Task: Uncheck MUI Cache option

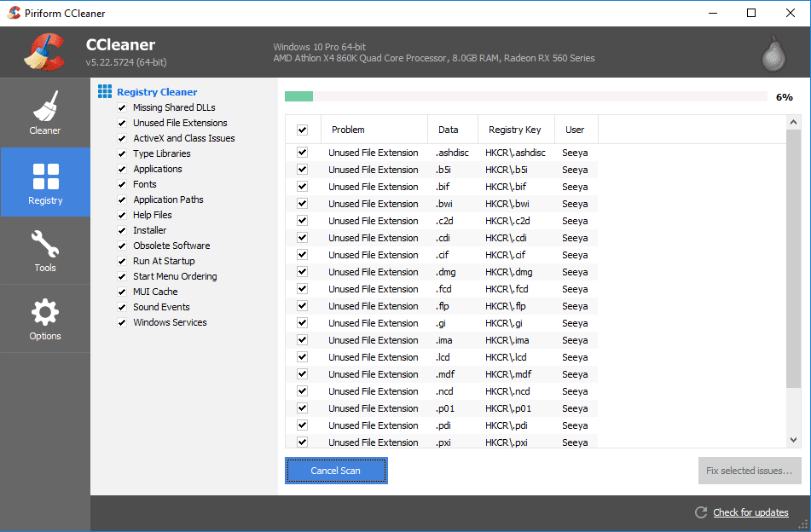Action: [x=122, y=292]
